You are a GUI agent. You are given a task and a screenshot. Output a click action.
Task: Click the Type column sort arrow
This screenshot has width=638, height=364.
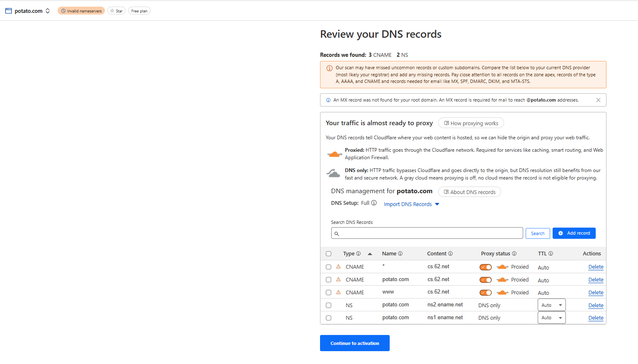pos(370,254)
